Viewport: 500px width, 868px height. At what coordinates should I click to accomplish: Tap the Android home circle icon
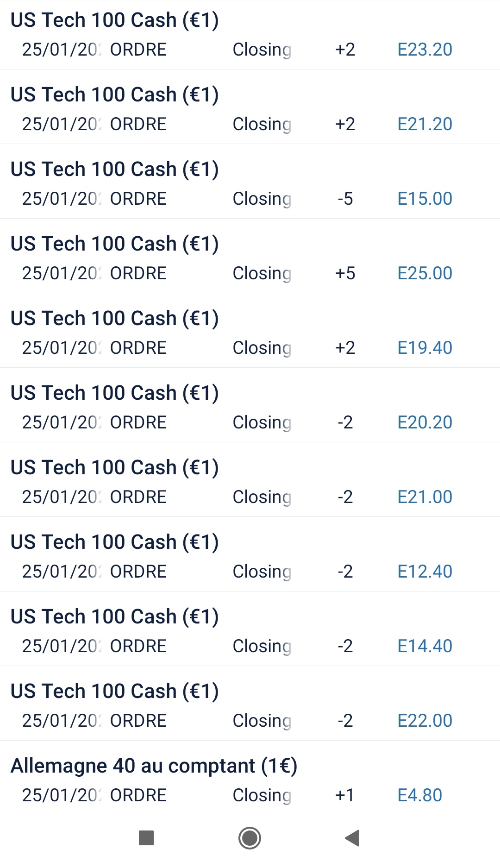(x=250, y=838)
